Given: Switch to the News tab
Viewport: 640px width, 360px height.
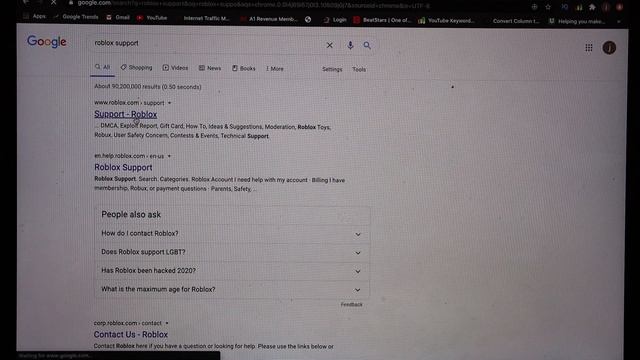Looking at the screenshot, I should point(210,68).
